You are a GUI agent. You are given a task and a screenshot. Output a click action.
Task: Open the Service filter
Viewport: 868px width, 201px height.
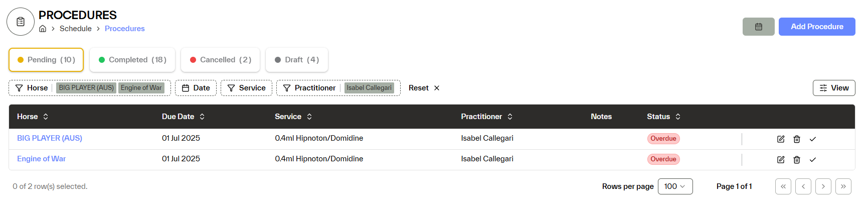246,88
